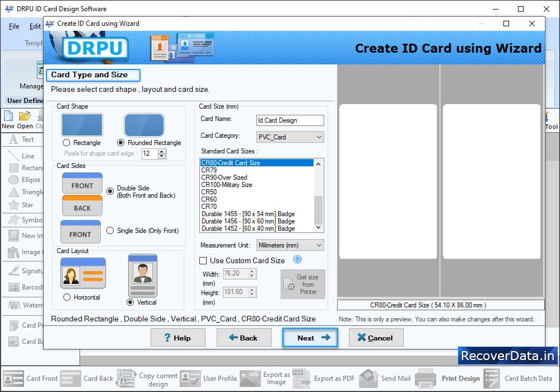Screen dimensions: 560x392
Task: Select the Line tool icon
Action: [x=13, y=156]
